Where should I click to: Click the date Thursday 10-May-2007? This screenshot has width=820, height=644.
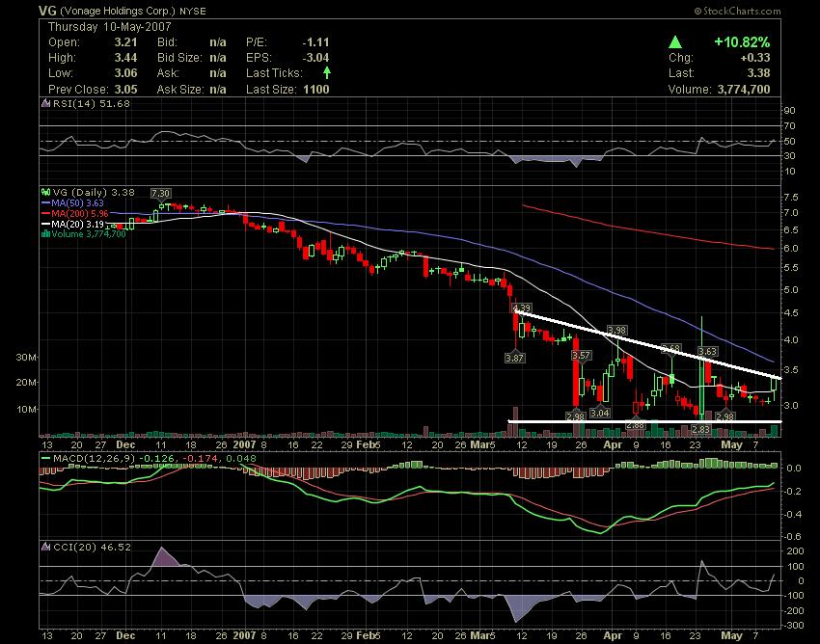pyautogui.click(x=109, y=27)
